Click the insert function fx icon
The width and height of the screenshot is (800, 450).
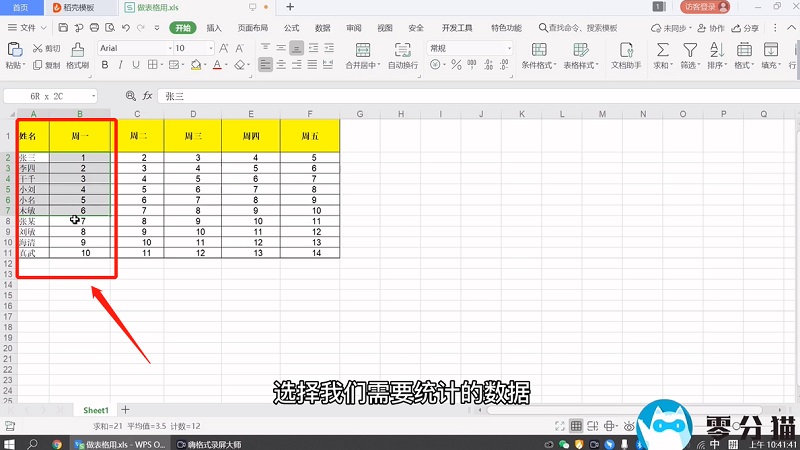[x=147, y=96]
